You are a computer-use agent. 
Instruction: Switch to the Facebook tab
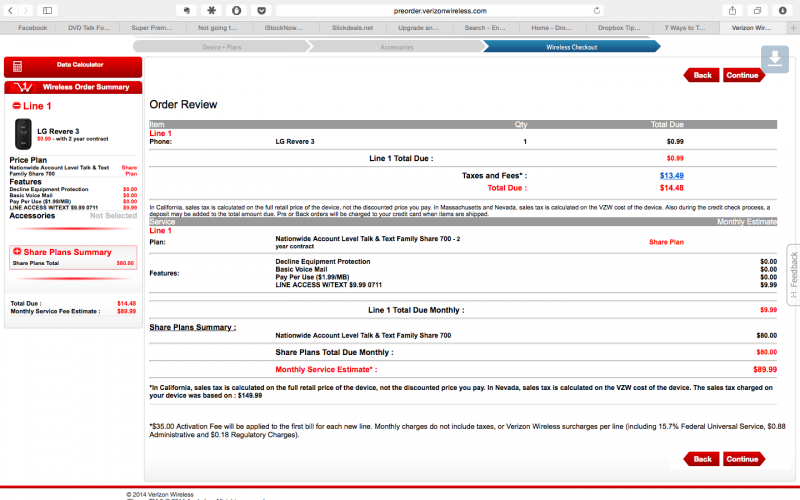coord(32,28)
